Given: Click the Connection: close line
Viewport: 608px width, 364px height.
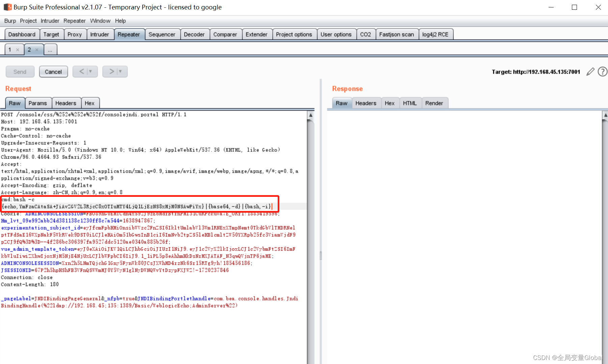Looking at the screenshot, I should (x=27, y=277).
